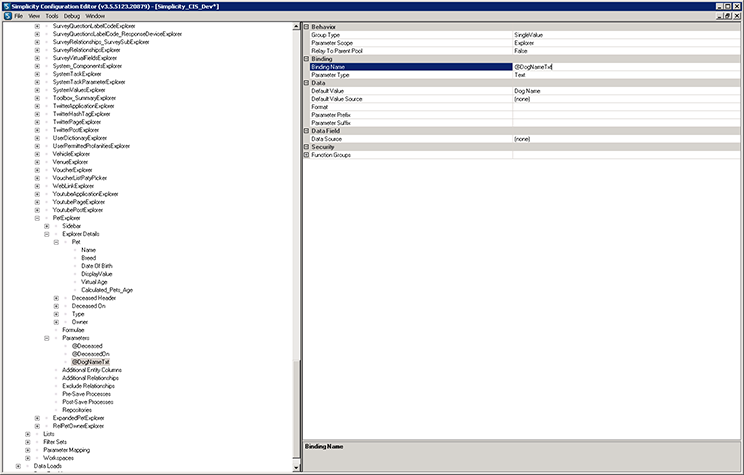Select the Date Of Birth item
This screenshot has width=744, height=475.
[97, 266]
